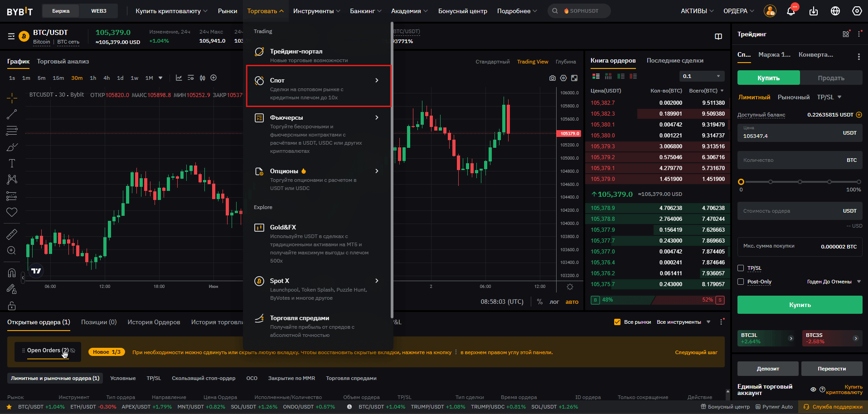Screen dimensions: 868x414
Task: Switch to Последние сделки tab
Action: pos(675,61)
